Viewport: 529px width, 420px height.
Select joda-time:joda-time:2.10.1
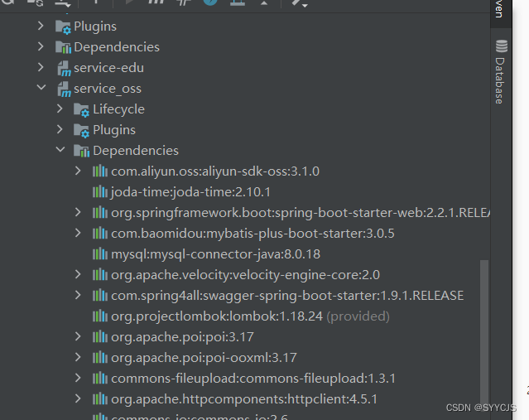190,192
